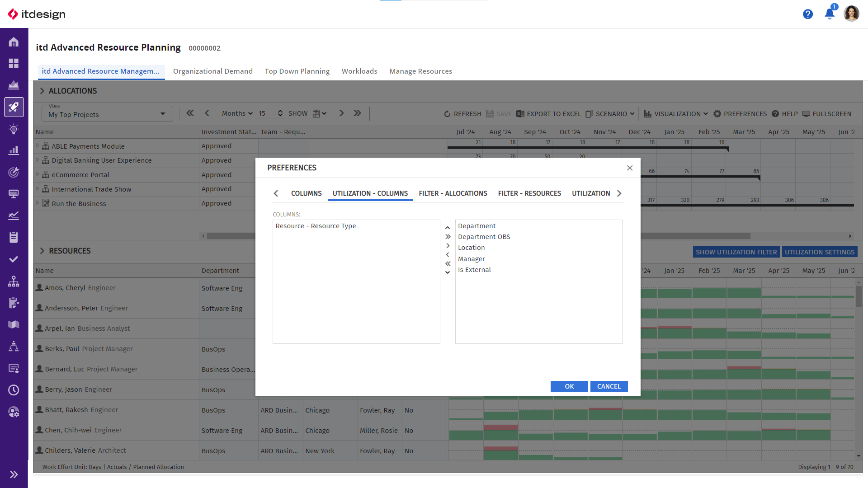868x488 pixels.
Task: Close the Preferences dialog
Action: [630, 168]
